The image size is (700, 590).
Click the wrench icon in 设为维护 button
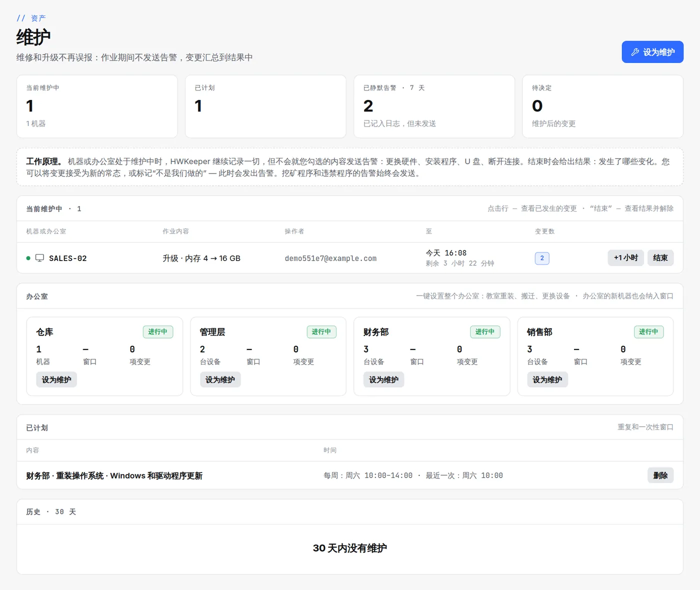click(635, 52)
